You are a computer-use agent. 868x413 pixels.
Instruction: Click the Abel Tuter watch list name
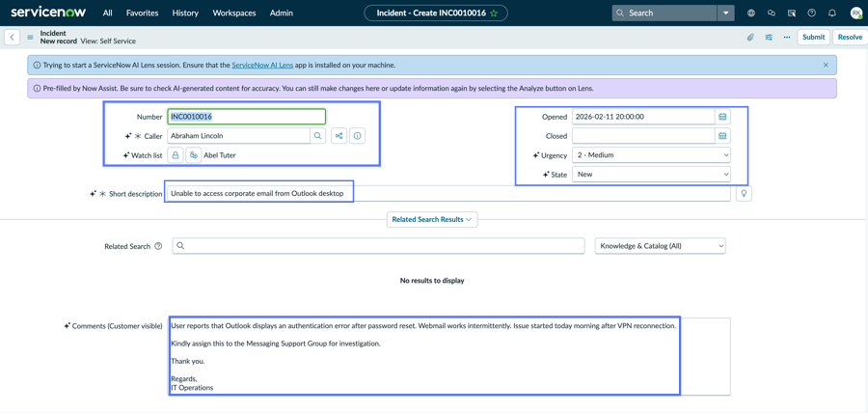220,155
